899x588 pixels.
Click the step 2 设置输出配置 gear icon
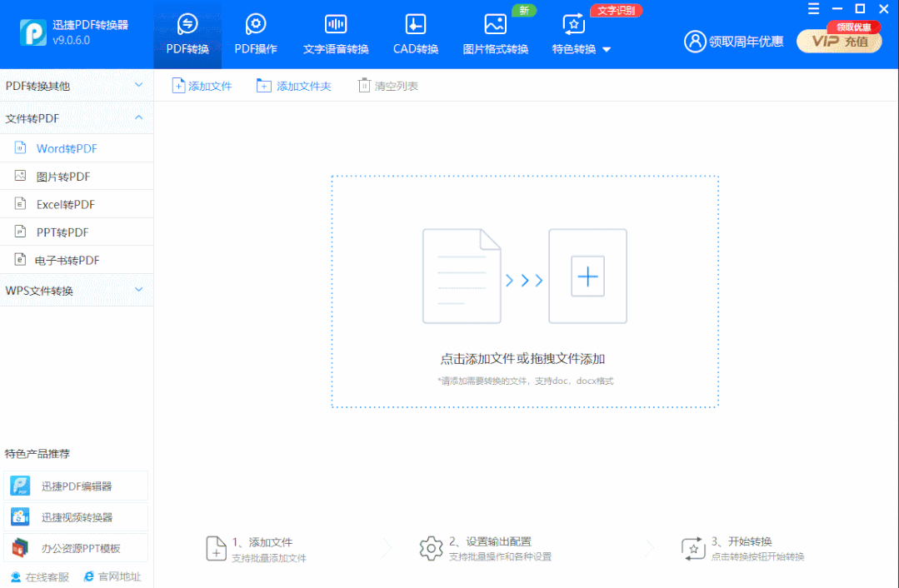point(431,549)
